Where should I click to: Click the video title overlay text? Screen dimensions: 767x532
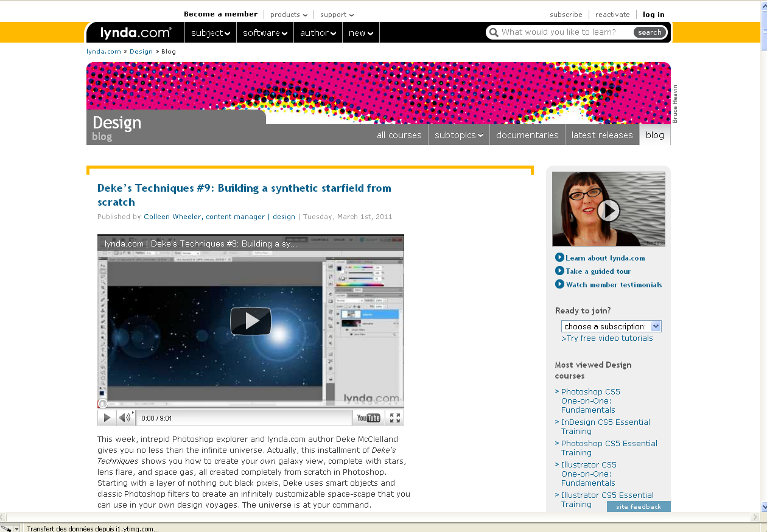pyautogui.click(x=201, y=244)
